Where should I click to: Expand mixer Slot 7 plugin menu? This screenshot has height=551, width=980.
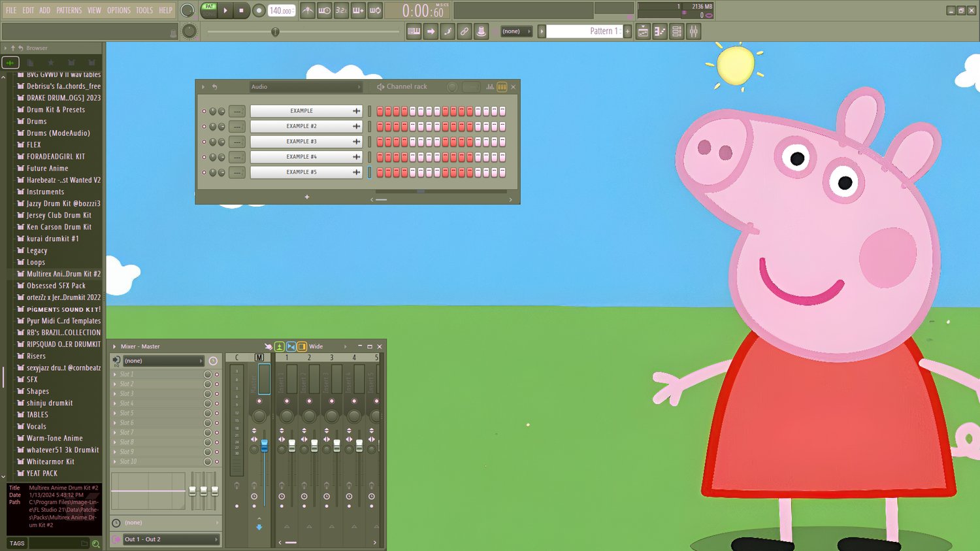pyautogui.click(x=115, y=433)
